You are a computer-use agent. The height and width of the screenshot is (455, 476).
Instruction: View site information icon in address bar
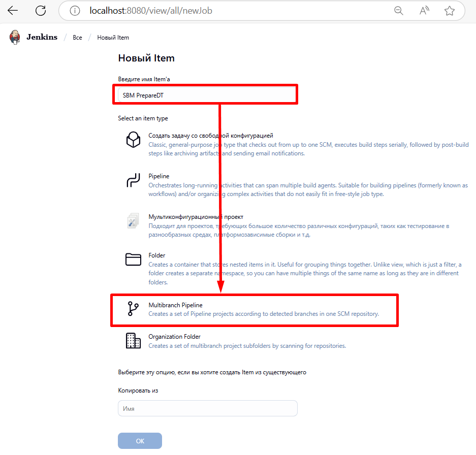(75, 11)
